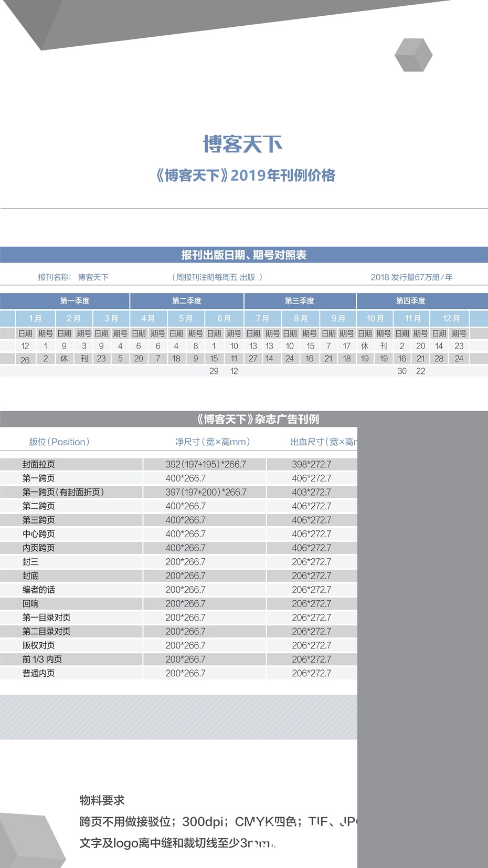
Task: Select the 回响 row label
Action: tap(30, 604)
